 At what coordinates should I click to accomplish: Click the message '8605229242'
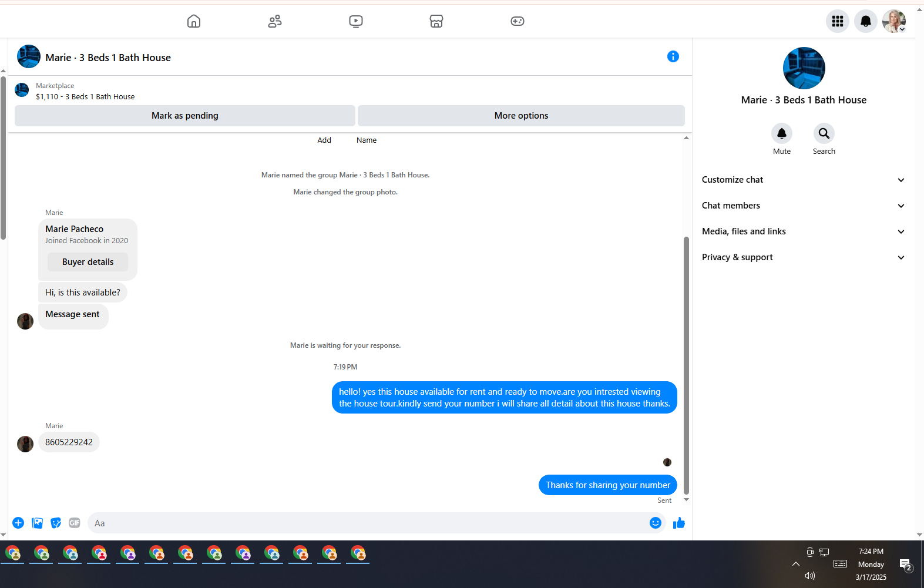[69, 442]
